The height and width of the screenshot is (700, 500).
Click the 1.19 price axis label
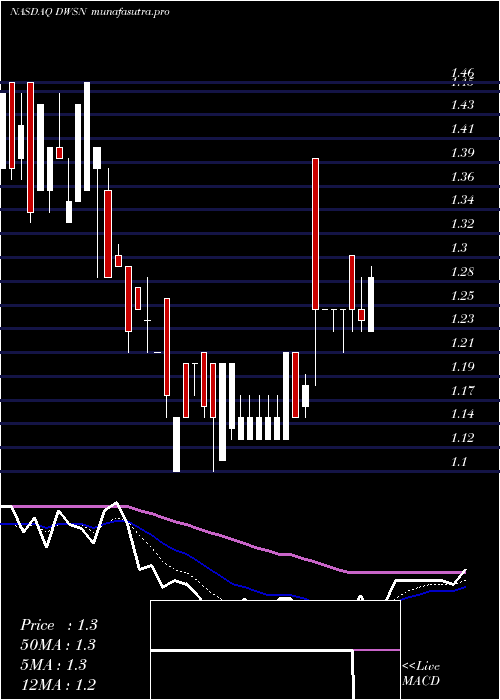(x=462, y=367)
